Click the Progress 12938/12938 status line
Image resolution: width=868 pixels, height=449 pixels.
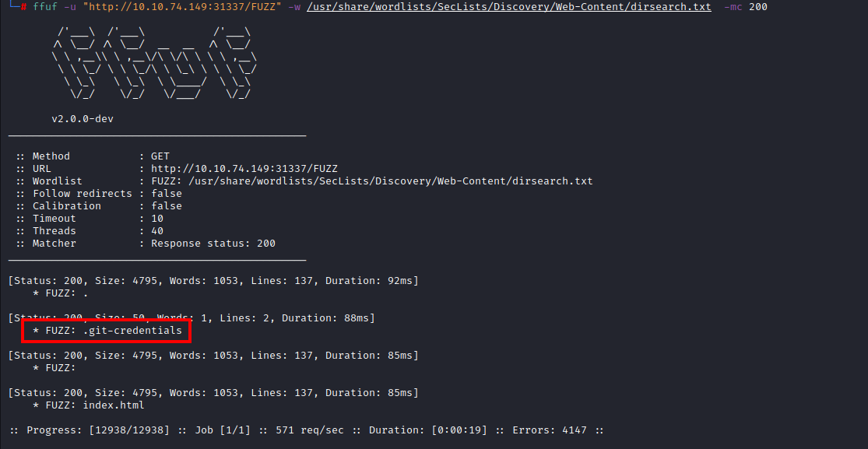tap(307, 430)
